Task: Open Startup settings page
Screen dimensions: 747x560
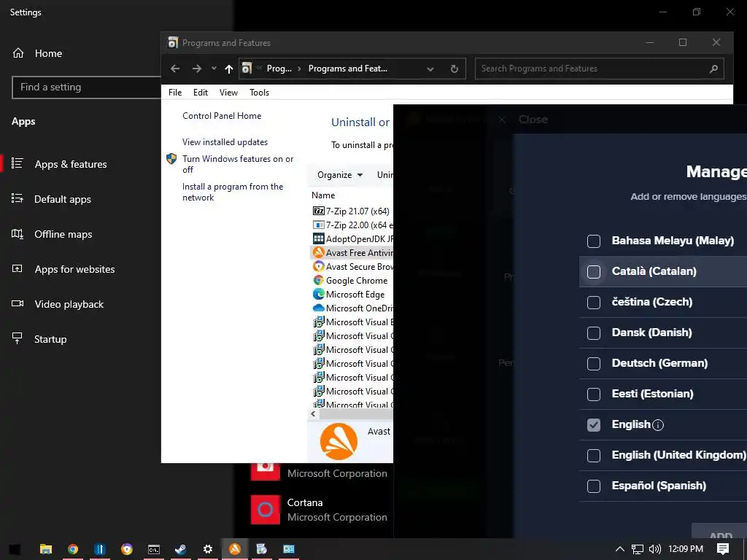Action: 50,339
